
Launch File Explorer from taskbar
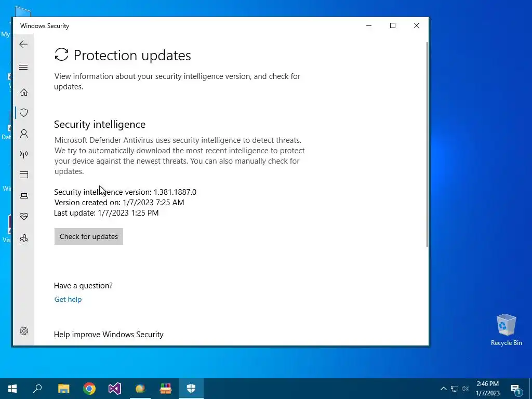[64, 389]
